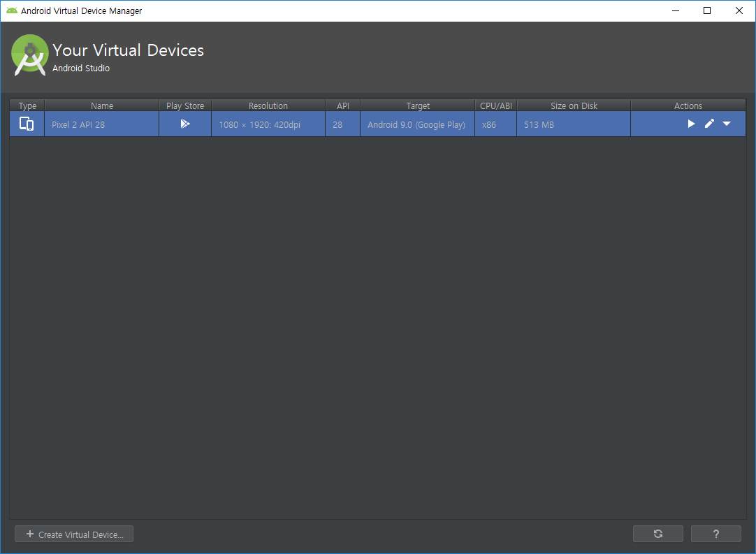Sort by the Name column header
756x554 pixels.
coord(102,105)
